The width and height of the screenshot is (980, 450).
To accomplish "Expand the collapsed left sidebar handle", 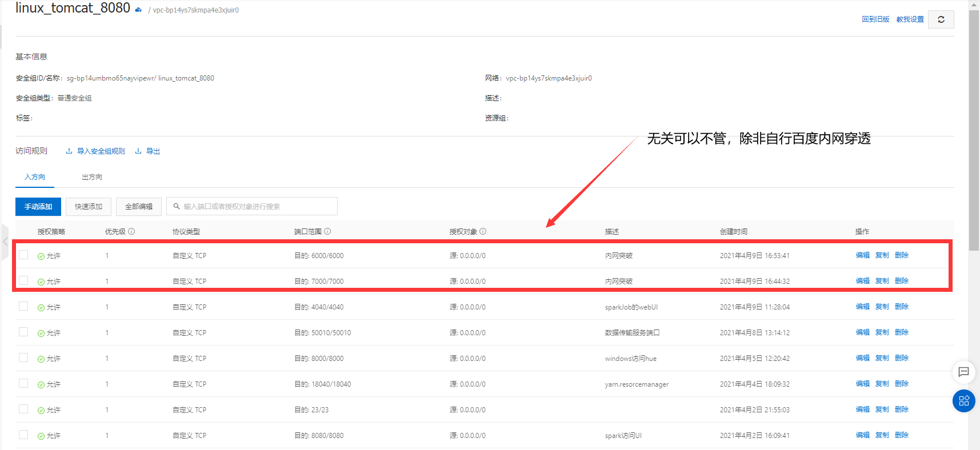I will tap(5, 242).
